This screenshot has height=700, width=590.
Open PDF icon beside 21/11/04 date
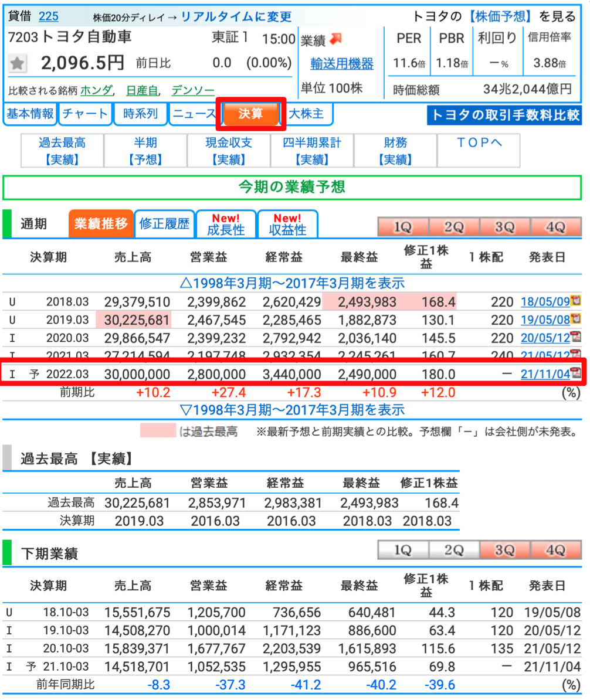pos(576,373)
